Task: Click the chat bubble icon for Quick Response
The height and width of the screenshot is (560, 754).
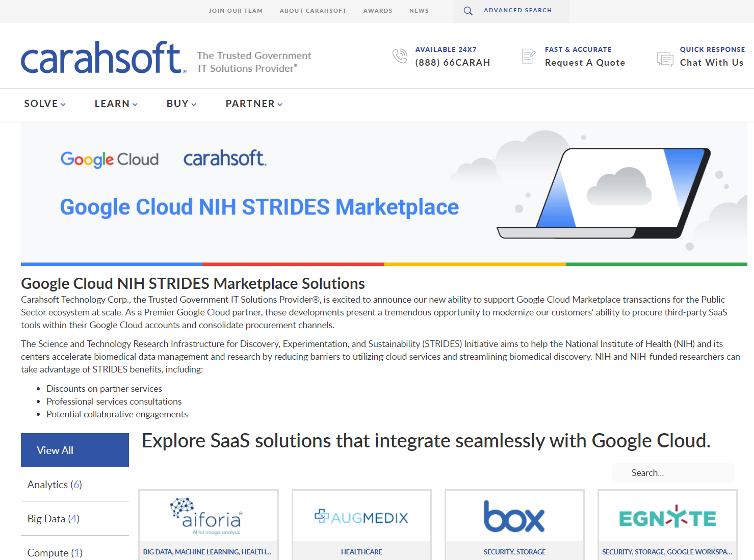Action: [665, 59]
